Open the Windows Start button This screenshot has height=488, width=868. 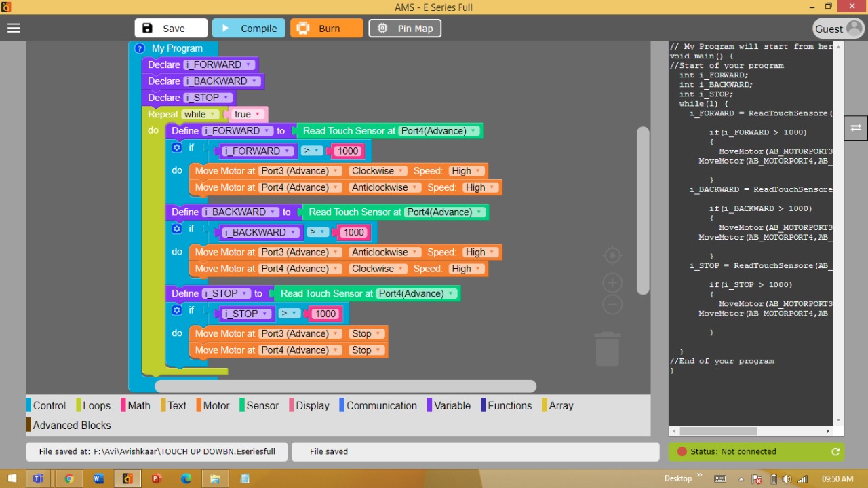coord(13,478)
